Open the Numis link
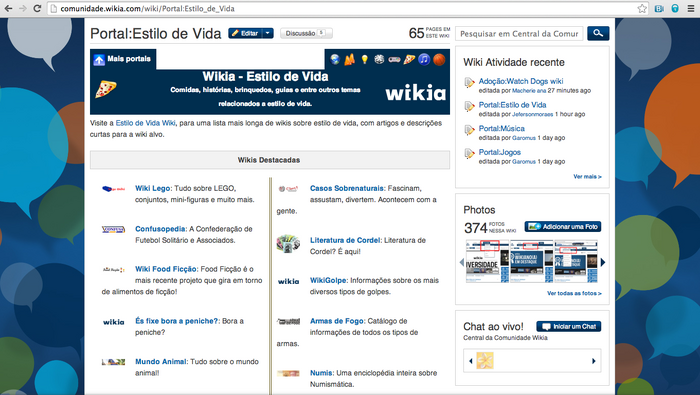The image size is (700, 395). tap(321, 373)
